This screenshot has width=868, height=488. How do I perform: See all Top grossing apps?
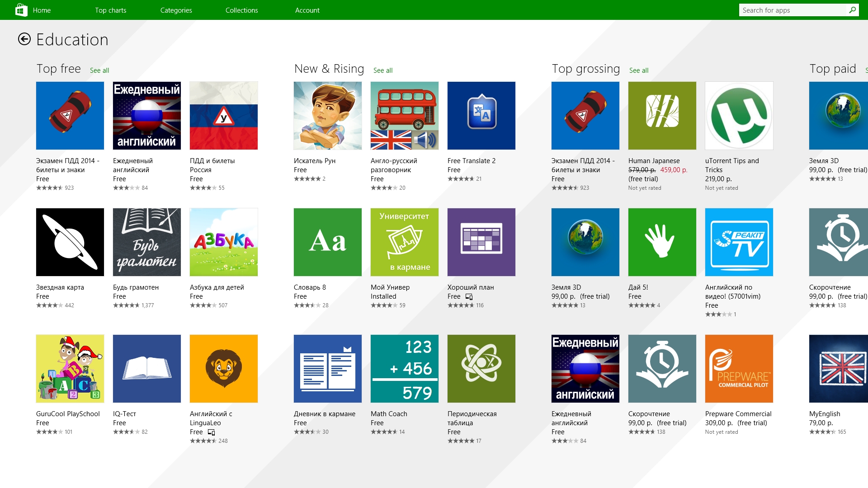(x=639, y=70)
